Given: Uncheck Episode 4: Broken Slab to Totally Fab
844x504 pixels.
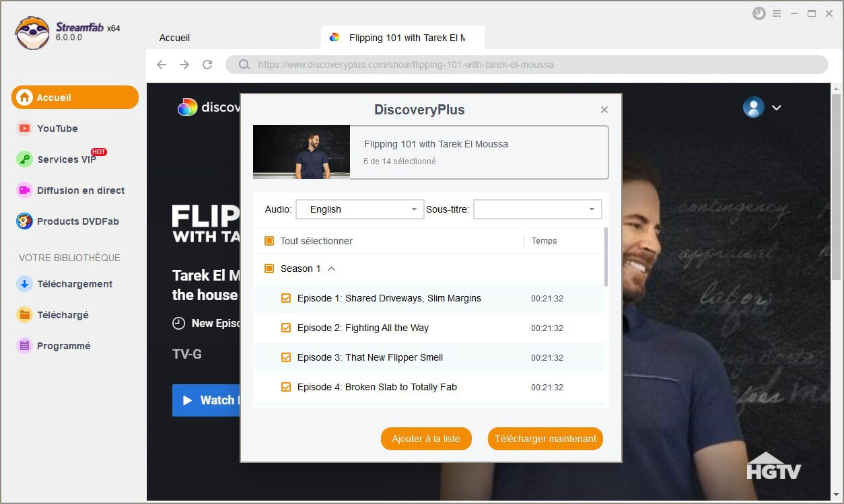Looking at the screenshot, I should click(286, 387).
